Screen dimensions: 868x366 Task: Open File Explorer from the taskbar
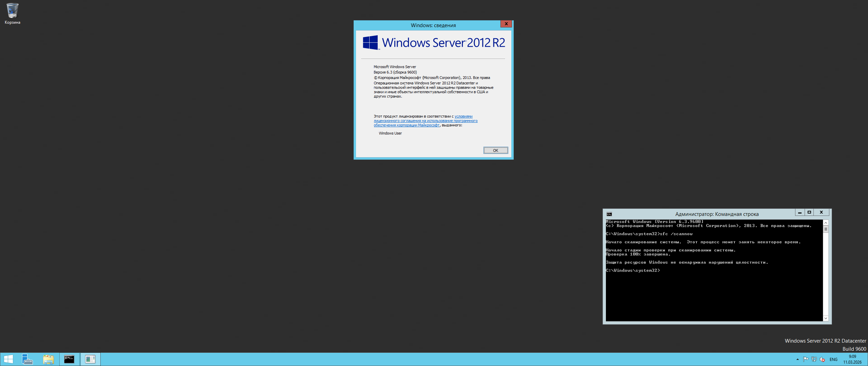[48, 359]
